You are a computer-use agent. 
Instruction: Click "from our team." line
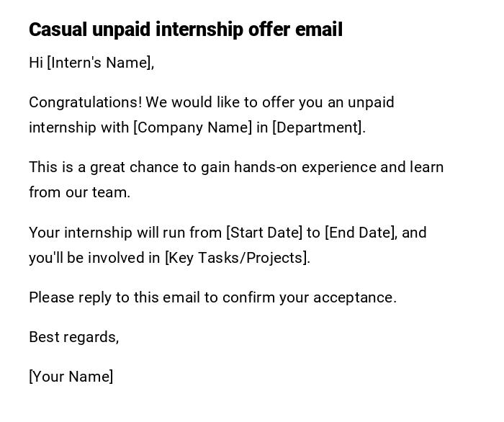79,192
